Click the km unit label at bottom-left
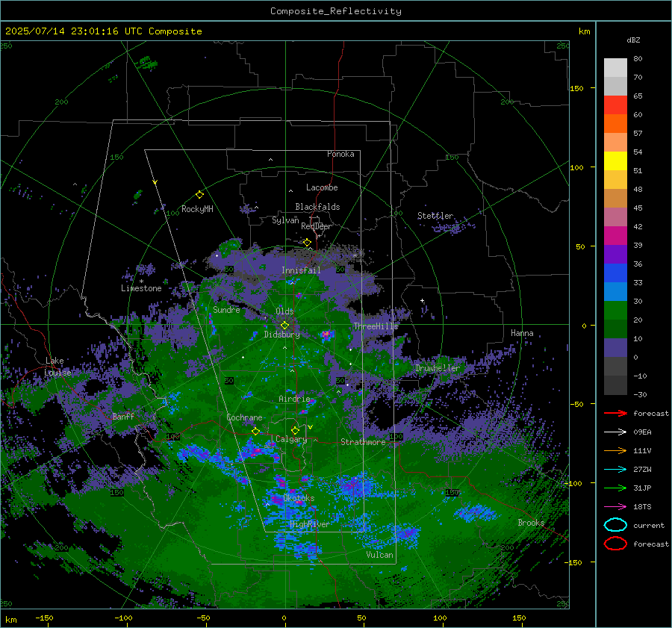The height and width of the screenshot is (628, 672). 11,620
